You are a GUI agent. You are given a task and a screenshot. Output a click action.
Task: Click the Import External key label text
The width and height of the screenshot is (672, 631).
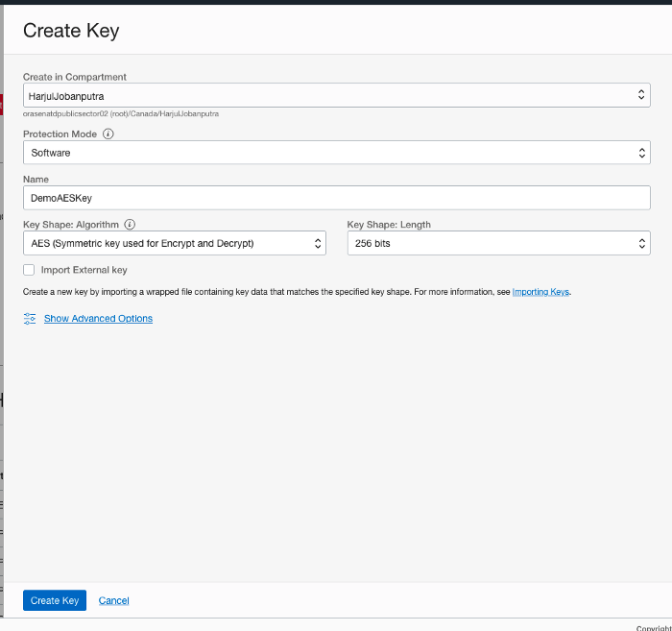84,270
